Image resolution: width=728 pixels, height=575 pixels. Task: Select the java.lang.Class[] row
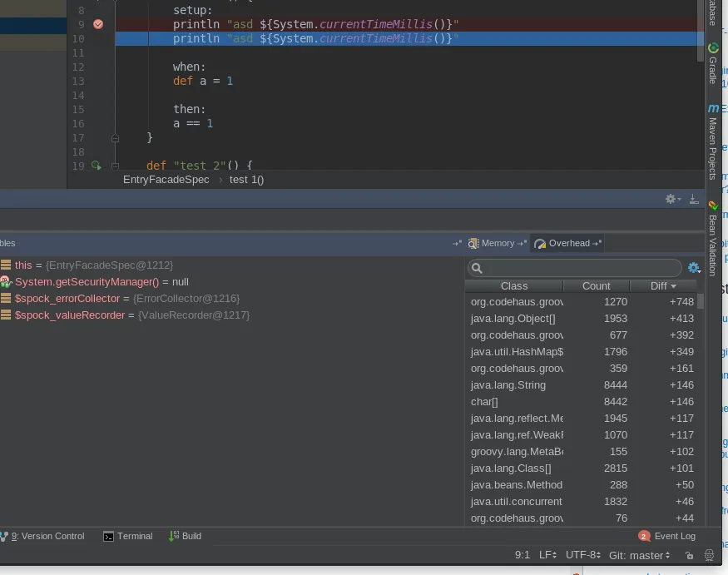582,468
